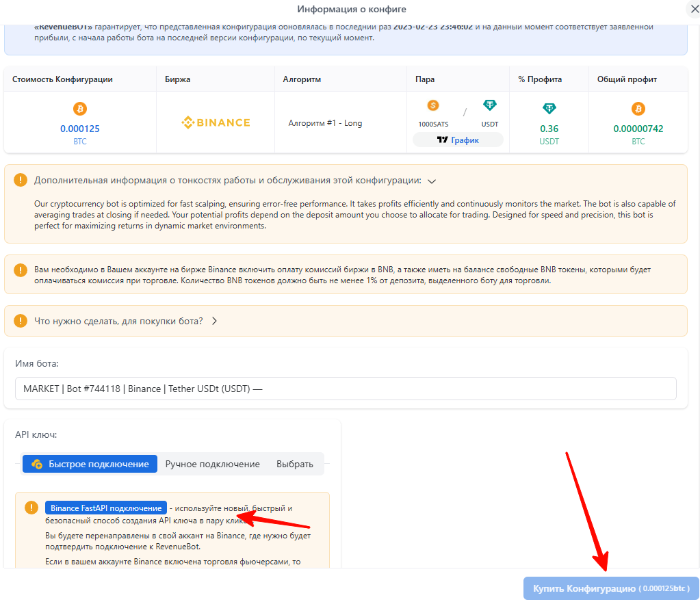The height and width of the screenshot is (602, 700).
Task: Select the Быстрое подключение tab
Action: [x=90, y=464]
